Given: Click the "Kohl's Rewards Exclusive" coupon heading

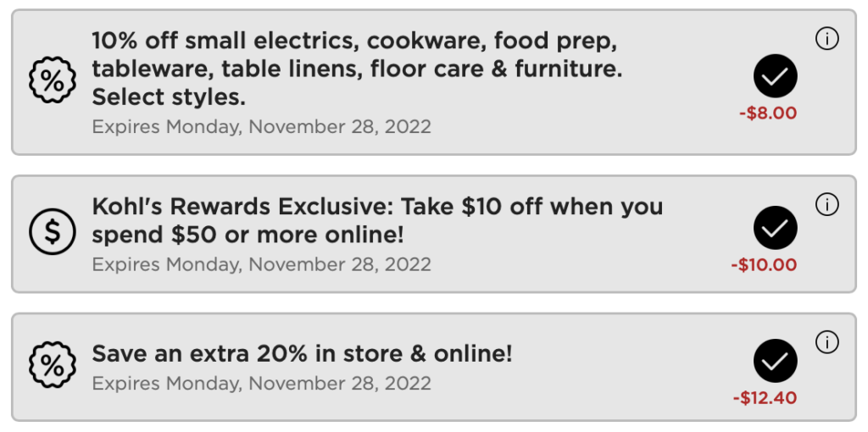Looking at the screenshot, I should (376, 206).
